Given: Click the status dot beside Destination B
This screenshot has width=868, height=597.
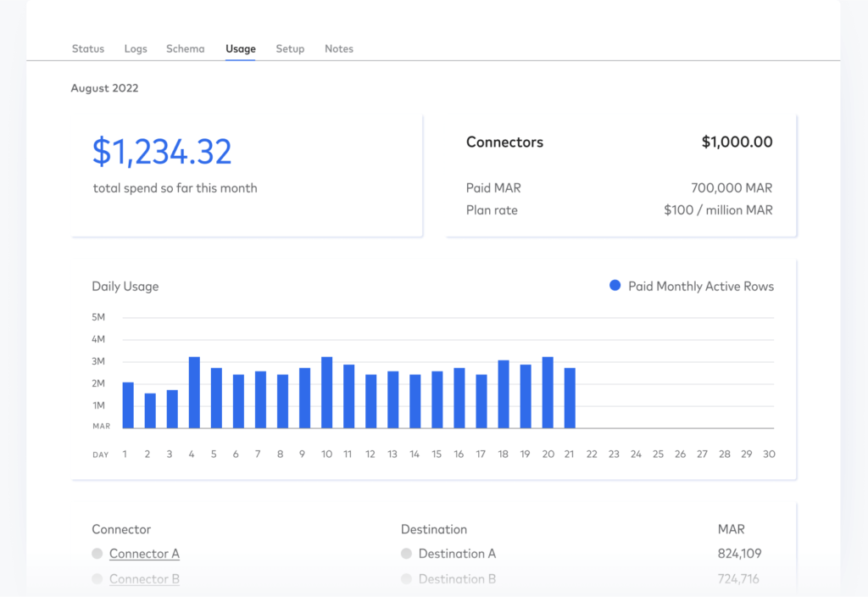Looking at the screenshot, I should 407,579.
